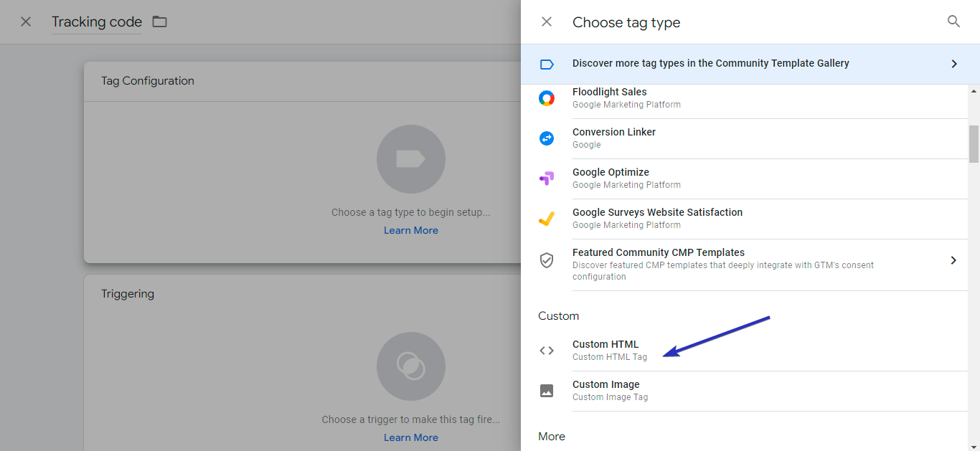
Task: Click Choose a tag type to begin setup text
Action: [411, 212]
